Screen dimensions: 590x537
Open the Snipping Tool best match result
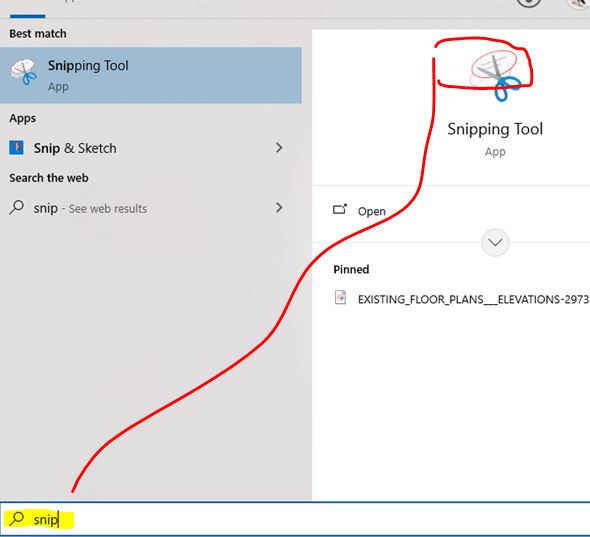(x=151, y=75)
